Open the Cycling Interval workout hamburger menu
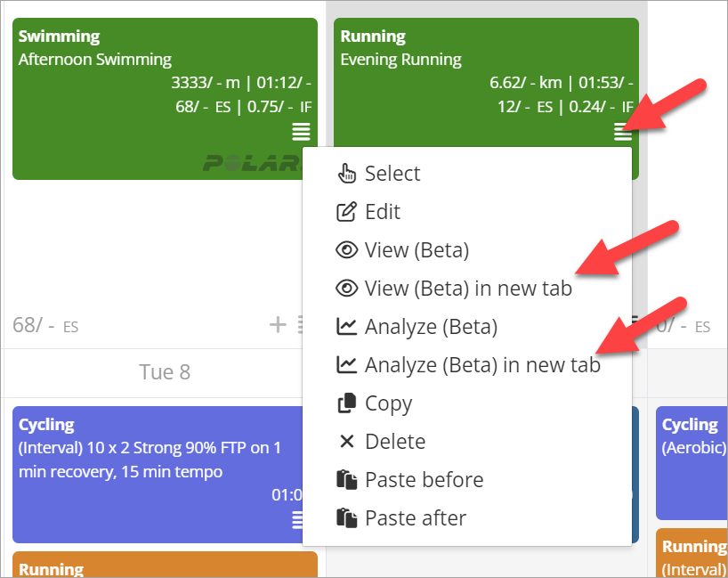Viewport: 728px width, 578px height. click(297, 520)
